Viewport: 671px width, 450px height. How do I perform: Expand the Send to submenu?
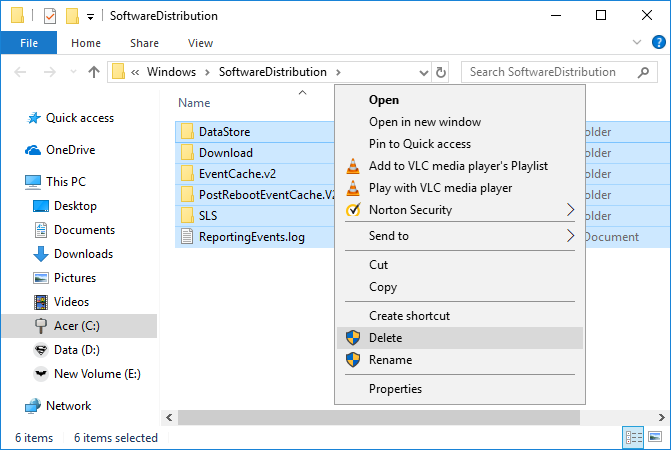(x=570, y=236)
